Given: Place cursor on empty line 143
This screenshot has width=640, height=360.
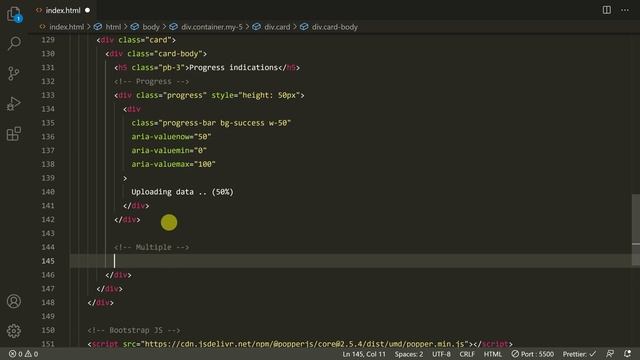Looking at the screenshot, I should pyautogui.click(x=351, y=233).
